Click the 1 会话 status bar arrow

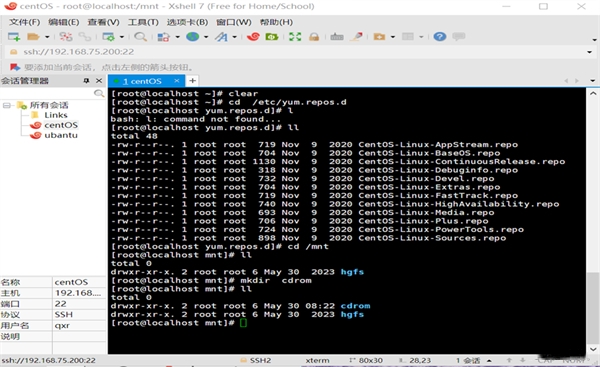pos(489,360)
